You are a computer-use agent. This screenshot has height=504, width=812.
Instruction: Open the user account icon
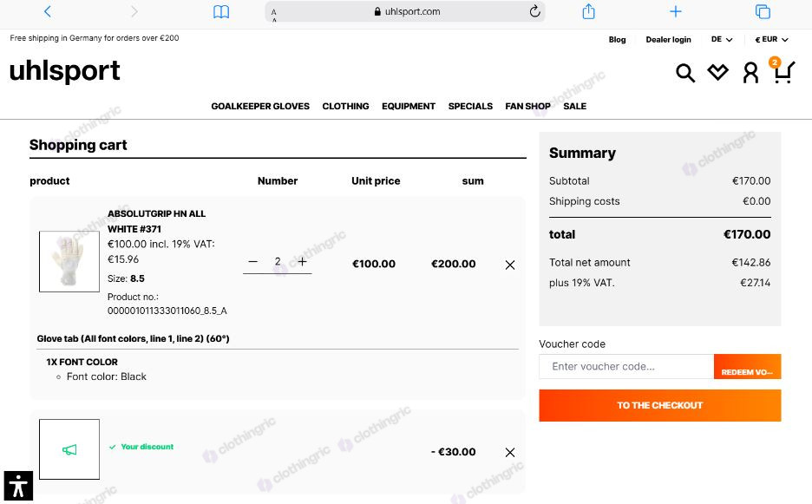coord(750,73)
